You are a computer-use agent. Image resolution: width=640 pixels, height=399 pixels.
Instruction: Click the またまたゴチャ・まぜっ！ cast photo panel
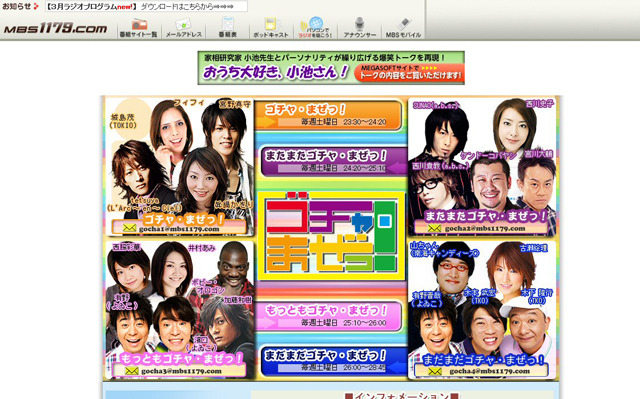482,166
